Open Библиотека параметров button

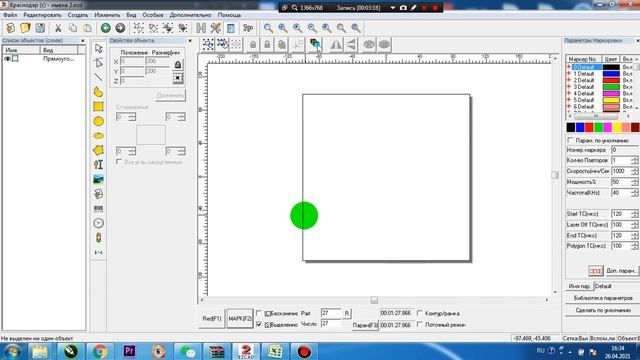coord(603,298)
